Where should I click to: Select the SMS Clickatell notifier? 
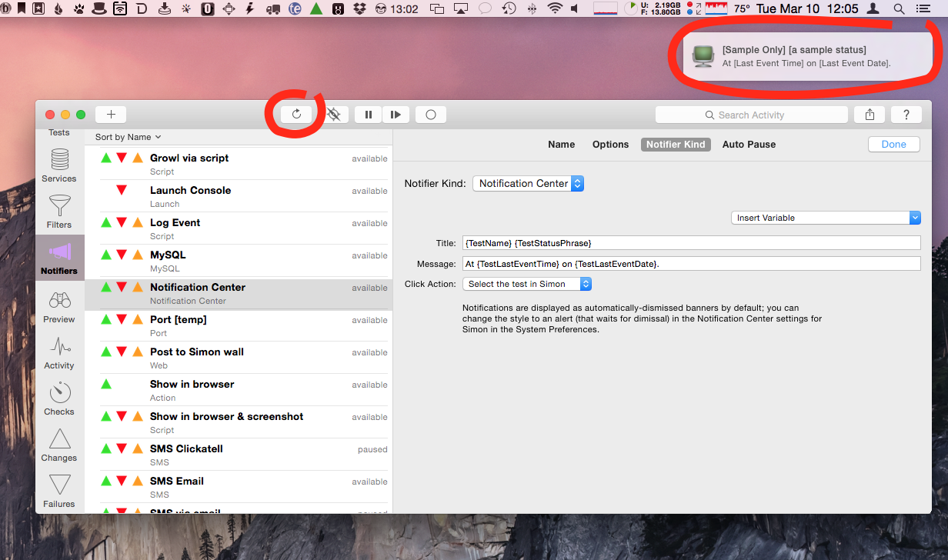(239, 455)
